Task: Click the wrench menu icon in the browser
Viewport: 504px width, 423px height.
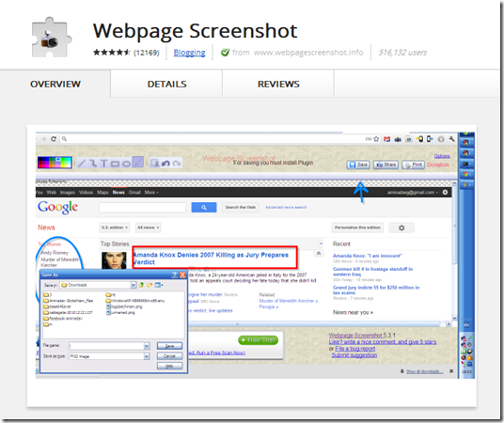Action: tap(452, 139)
